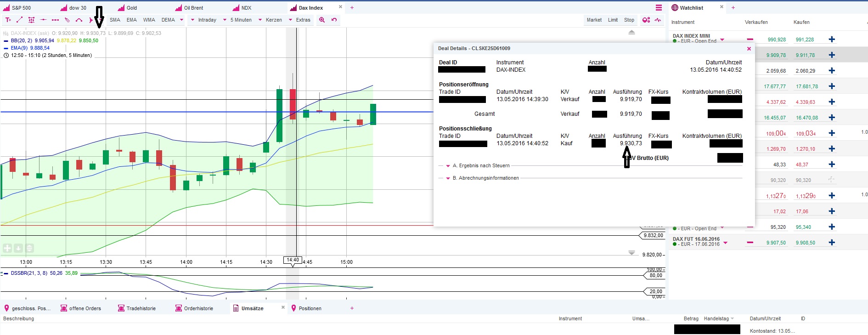Close the Deal Details dialog
Image resolution: width=868 pixels, height=335 pixels.
pos(749,49)
